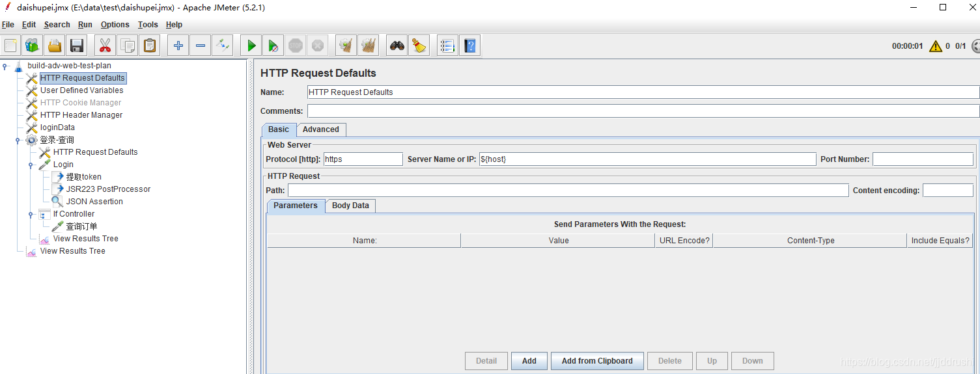
Task: Select the 查询订单 sampler node
Action: coord(81,226)
